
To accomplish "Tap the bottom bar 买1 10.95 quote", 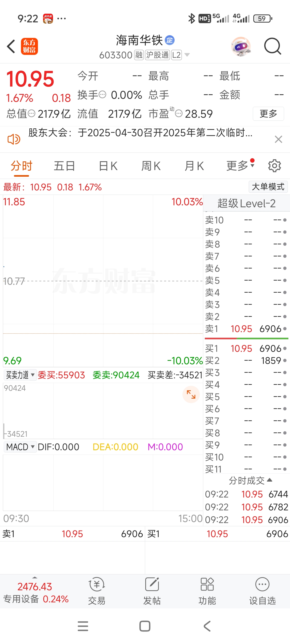I will click(217, 534).
